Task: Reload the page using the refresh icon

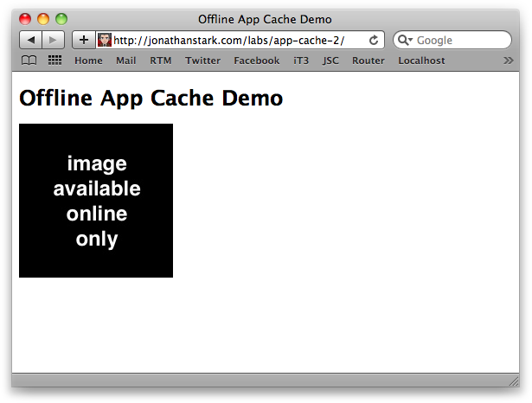Action: click(374, 40)
